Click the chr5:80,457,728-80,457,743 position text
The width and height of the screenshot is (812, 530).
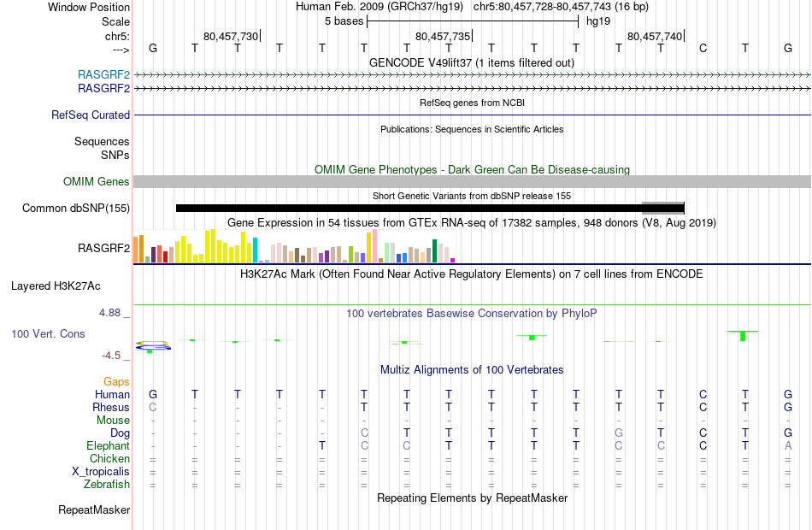543,7
